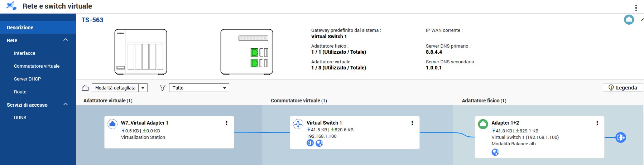Screen dimensions: 644x165
Task: Show the Legenda panel
Action: coord(623,88)
